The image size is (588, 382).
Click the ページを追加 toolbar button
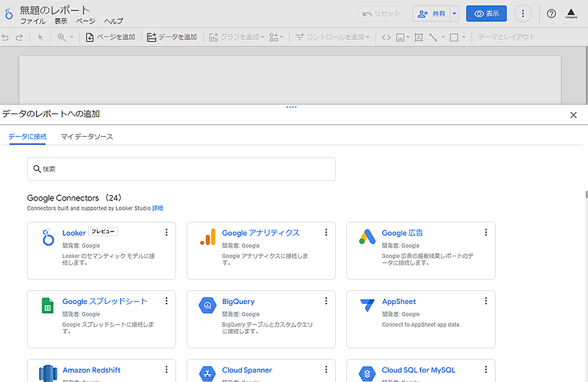click(110, 37)
